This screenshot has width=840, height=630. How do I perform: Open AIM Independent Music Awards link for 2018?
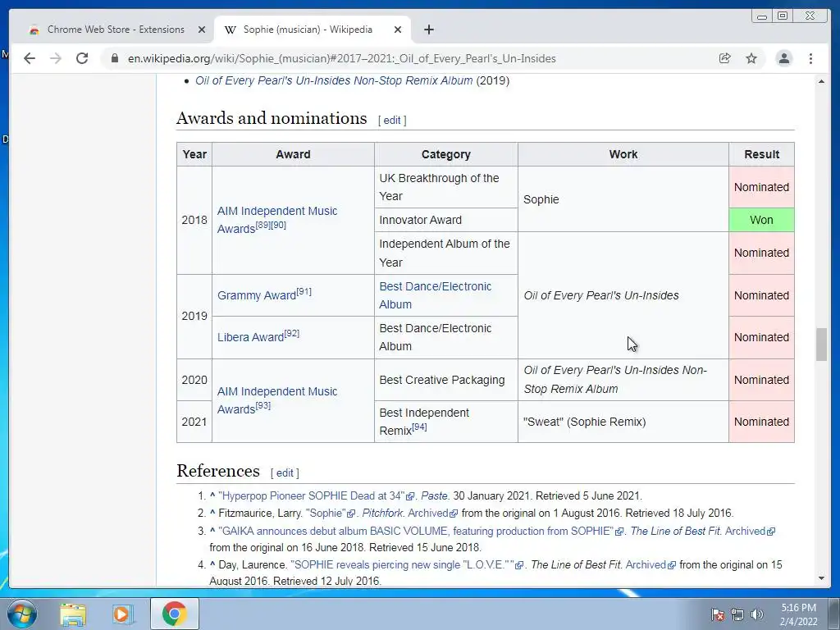tap(277, 220)
